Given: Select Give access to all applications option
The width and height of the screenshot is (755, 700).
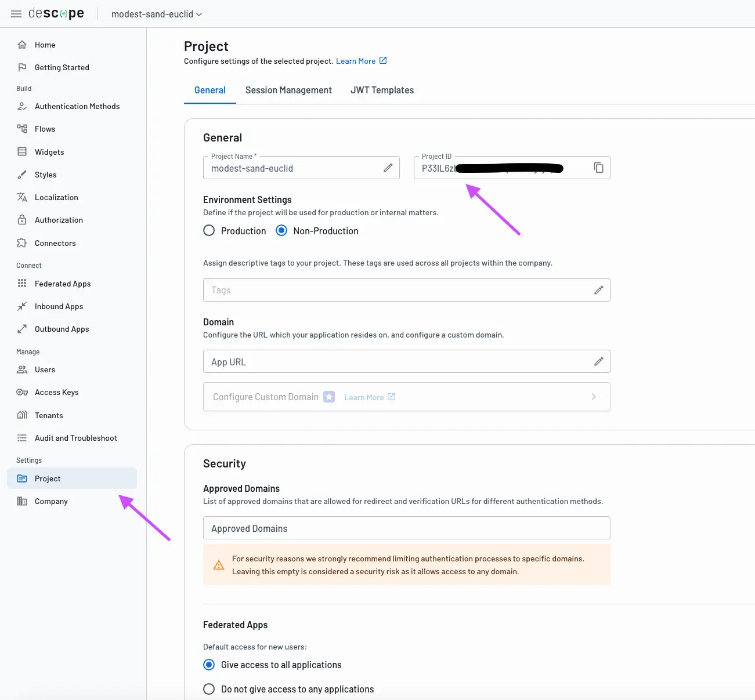Looking at the screenshot, I should pos(209,665).
